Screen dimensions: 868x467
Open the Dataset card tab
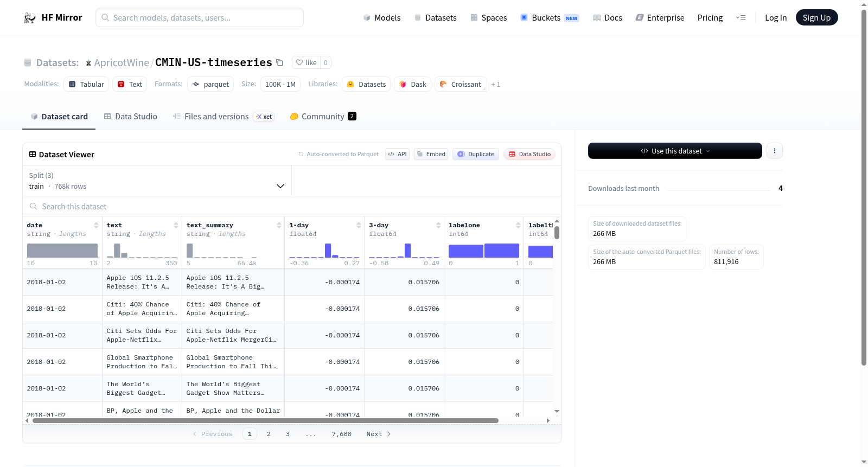[59, 116]
